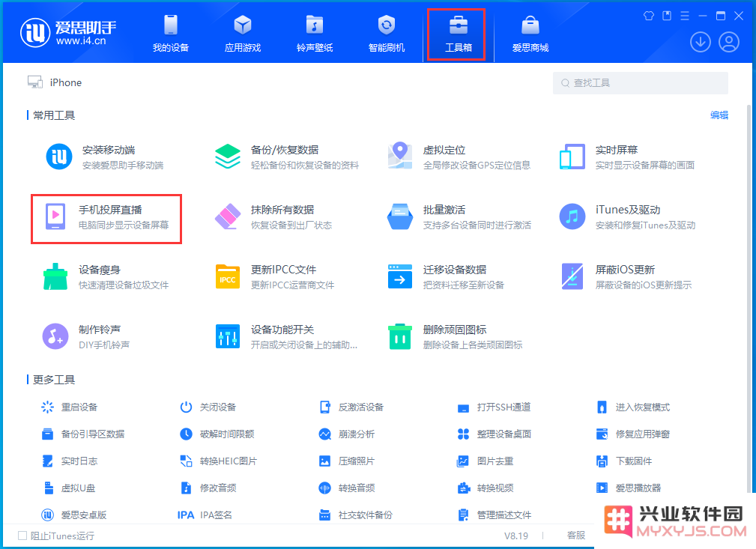Click the V8.19 version text
This screenshot has width=756, height=549.
coord(516,536)
